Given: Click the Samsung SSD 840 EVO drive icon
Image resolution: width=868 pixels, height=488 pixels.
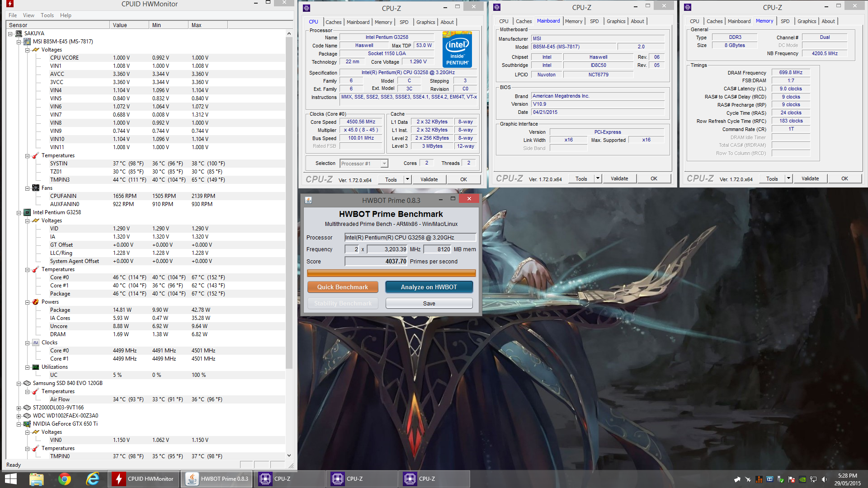Looking at the screenshot, I should click(27, 383).
